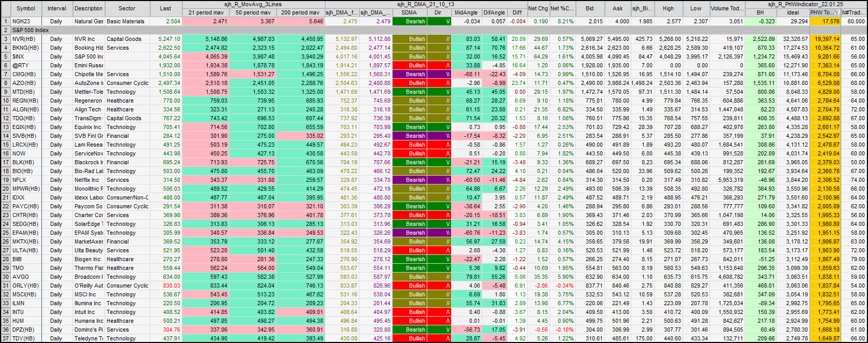Screen dimensions: 868x343
Task: Select row number 37 header for TDY(HB)
Action: tap(6, 338)
